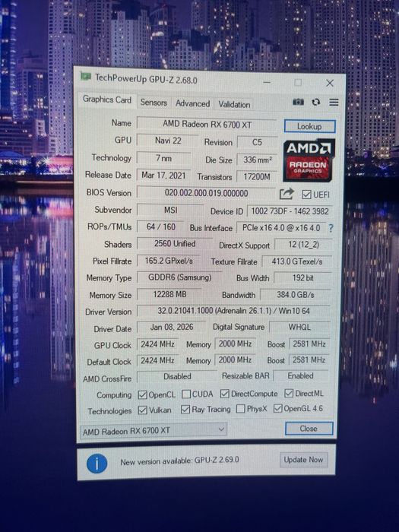Click the Revision field showing C5
Viewport: 399px width, 532px height.
[257, 142]
